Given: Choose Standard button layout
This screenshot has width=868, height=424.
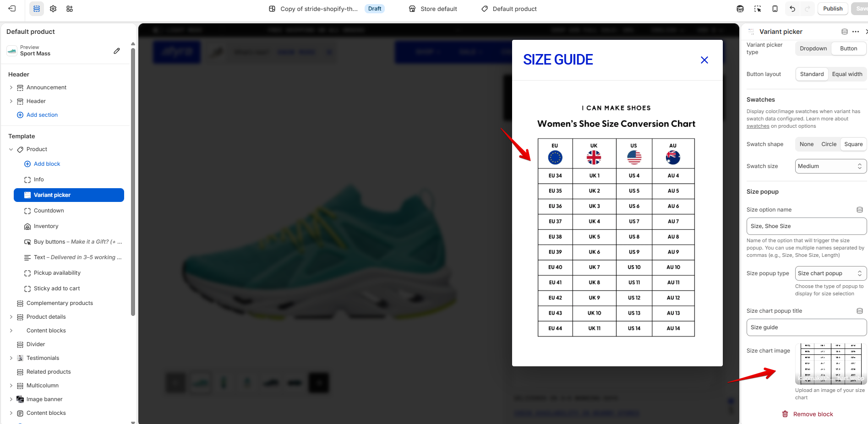Looking at the screenshot, I should (812, 74).
